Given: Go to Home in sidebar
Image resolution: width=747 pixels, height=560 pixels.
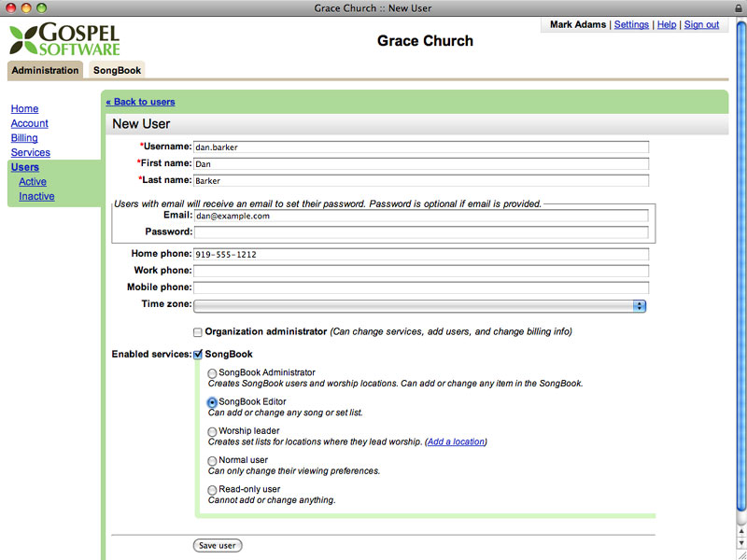Looking at the screenshot, I should 25,108.
